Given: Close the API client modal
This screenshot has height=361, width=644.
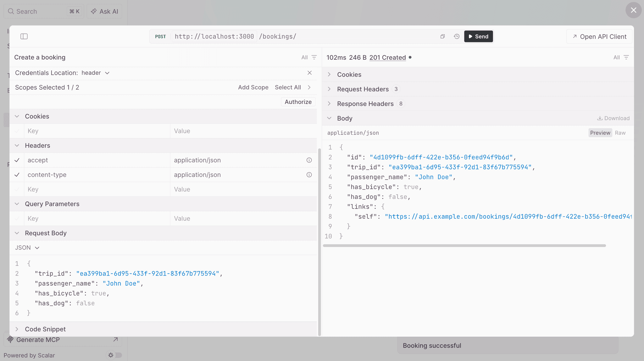Looking at the screenshot, I should pyautogui.click(x=633, y=10).
